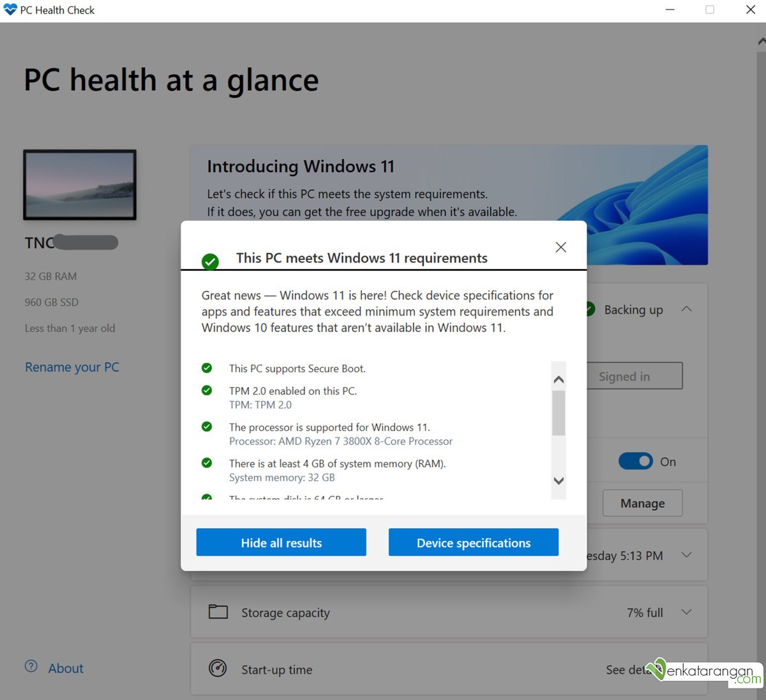Toggle the On switch
The width and height of the screenshot is (766, 700).
[636, 461]
